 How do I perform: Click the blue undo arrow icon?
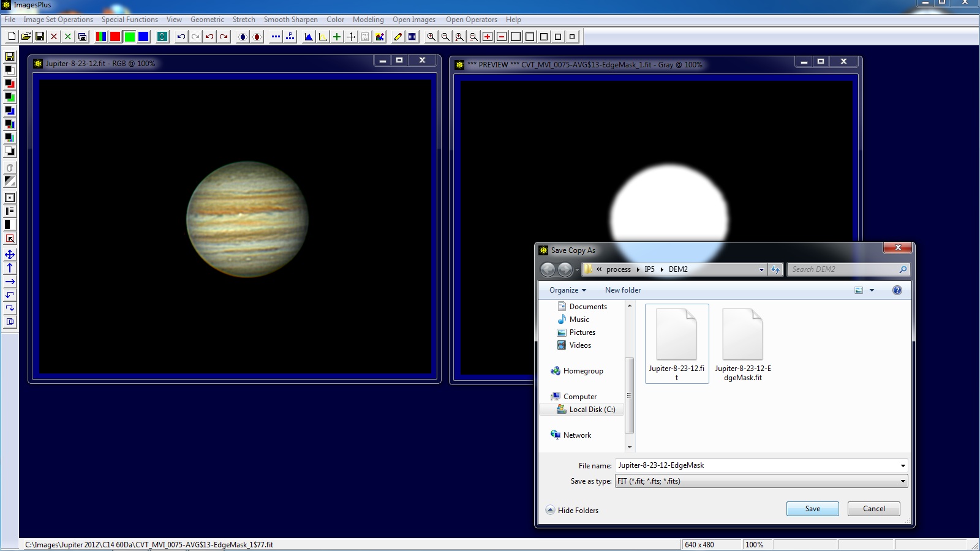click(181, 37)
